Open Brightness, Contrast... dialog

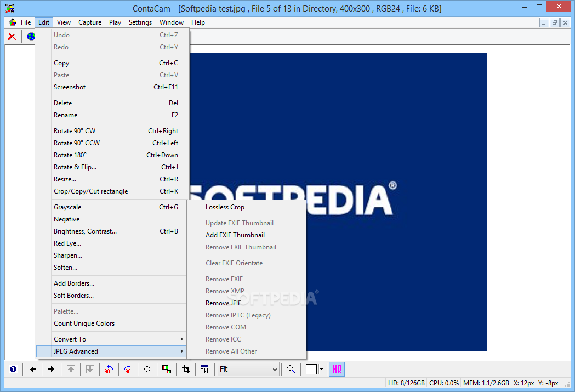tap(111, 231)
